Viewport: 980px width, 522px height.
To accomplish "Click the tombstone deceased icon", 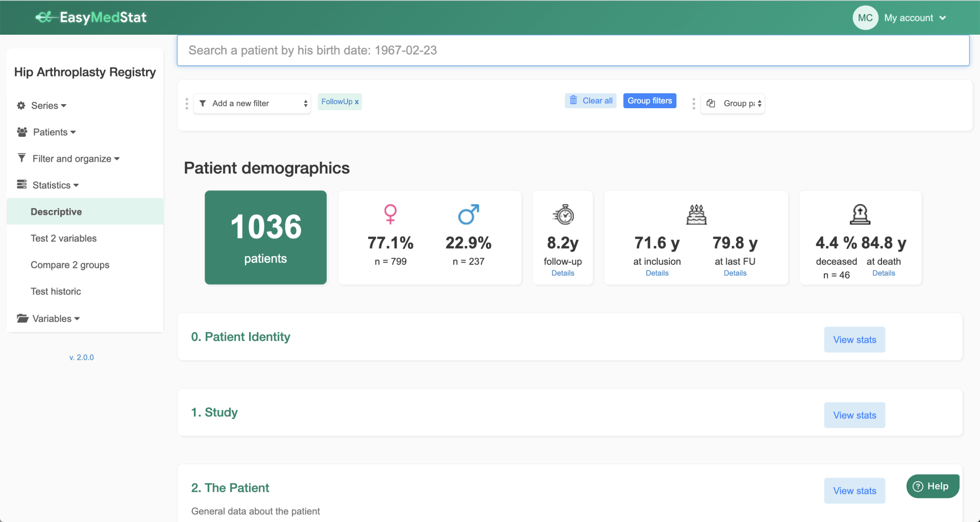I will point(862,214).
